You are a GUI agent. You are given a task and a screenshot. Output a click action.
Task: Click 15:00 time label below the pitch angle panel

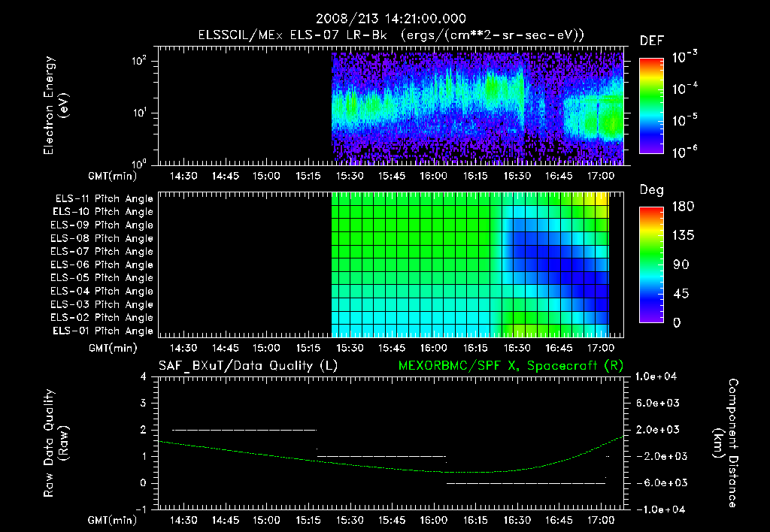pos(267,349)
